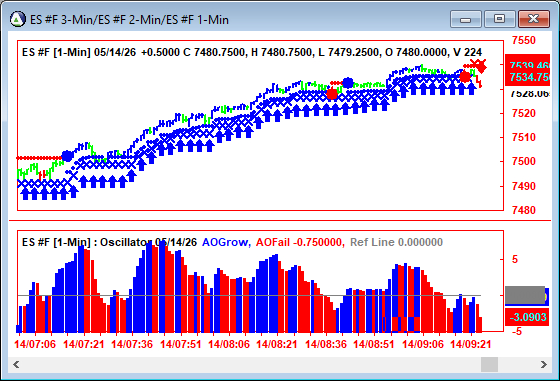
Task: Click the -3.0903 oscillator value label
Action: point(528,317)
